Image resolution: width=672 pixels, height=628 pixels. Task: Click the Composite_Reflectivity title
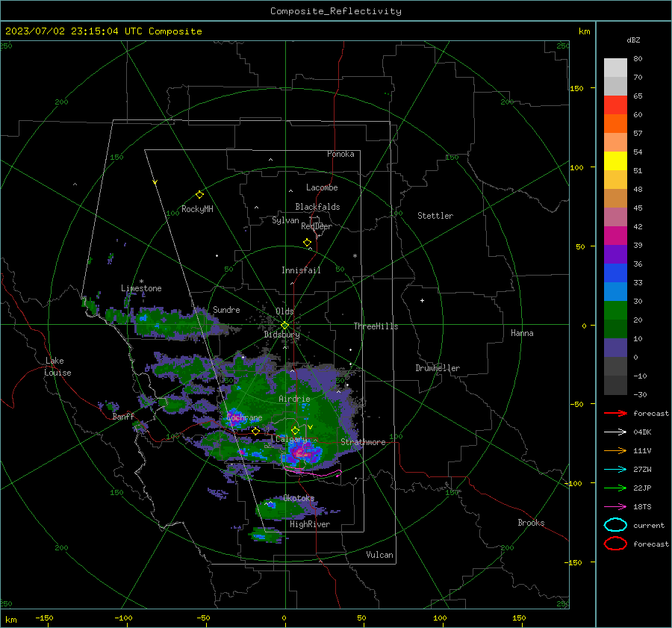(x=335, y=11)
